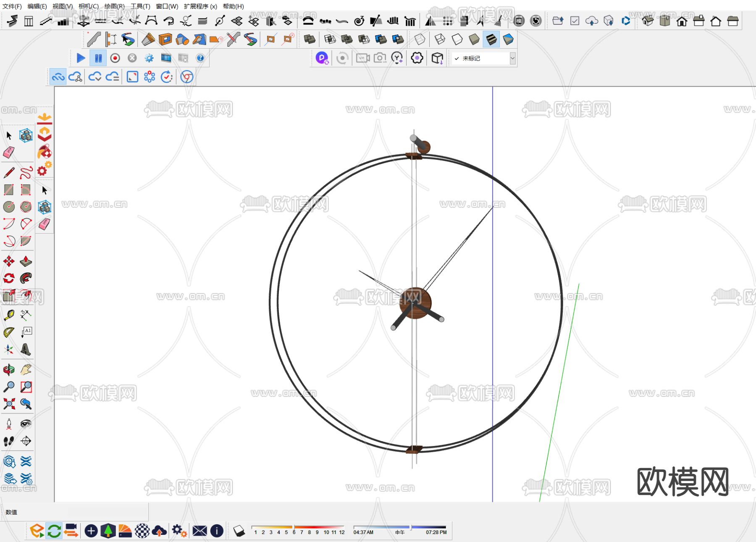Open the 文件(F) menu
The height and width of the screenshot is (542, 756).
(x=12, y=6)
